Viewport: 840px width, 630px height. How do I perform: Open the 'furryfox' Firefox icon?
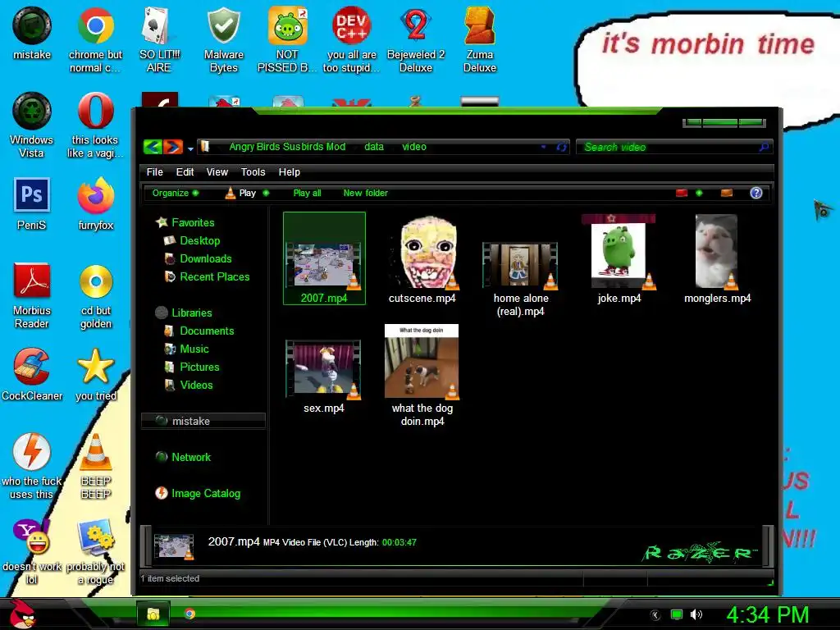[x=95, y=203]
